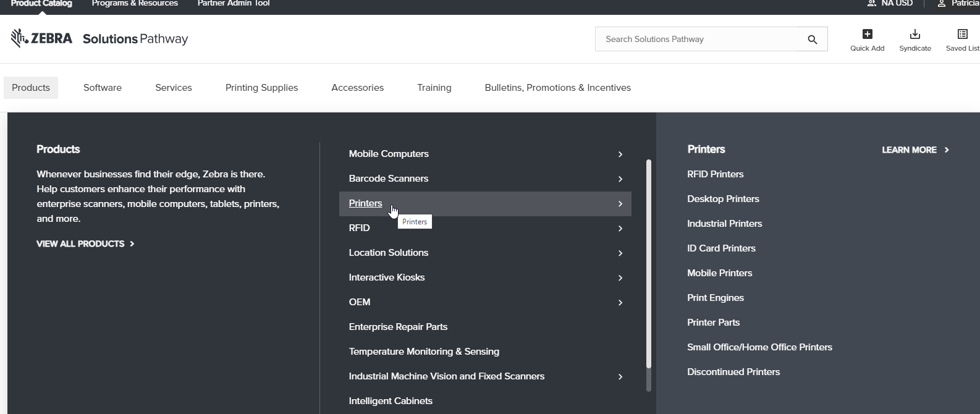The image size is (980, 414).
Task: Select Desktop Printers link
Action: [723, 199]
